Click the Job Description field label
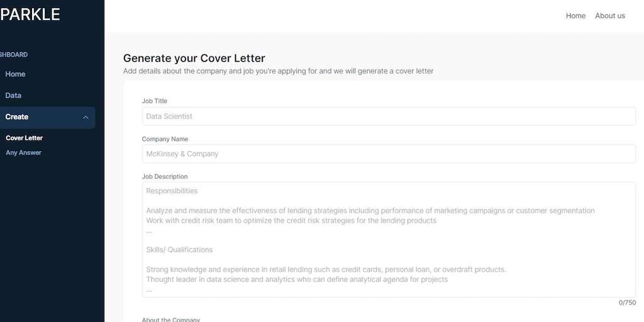This screenshot has height=322, width=644. click(165, 177)
